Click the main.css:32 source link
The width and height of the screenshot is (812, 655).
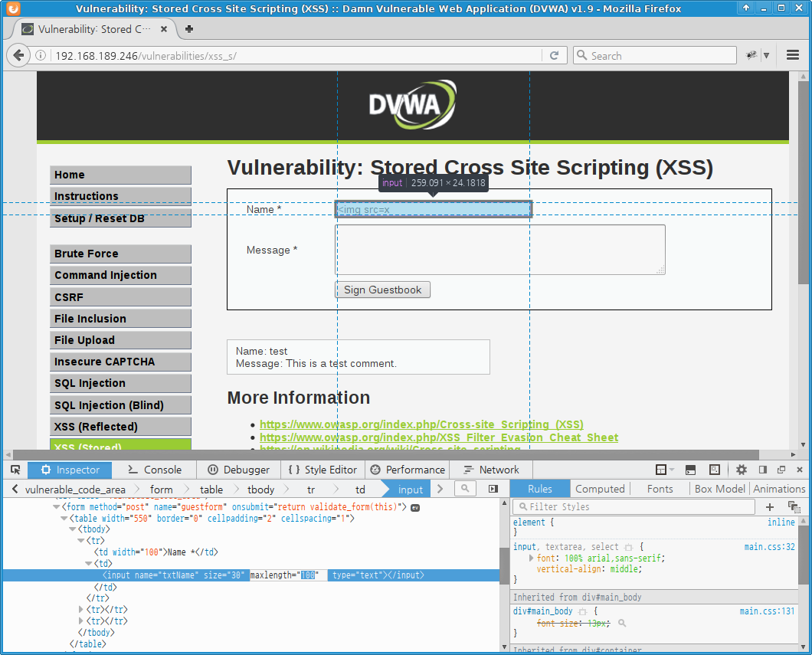tap(770, 547)
